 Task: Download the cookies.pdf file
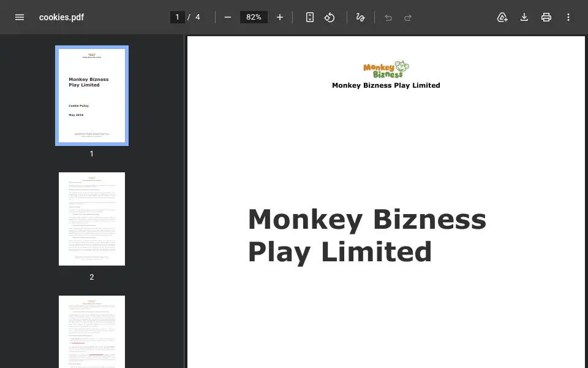[524, 17]
